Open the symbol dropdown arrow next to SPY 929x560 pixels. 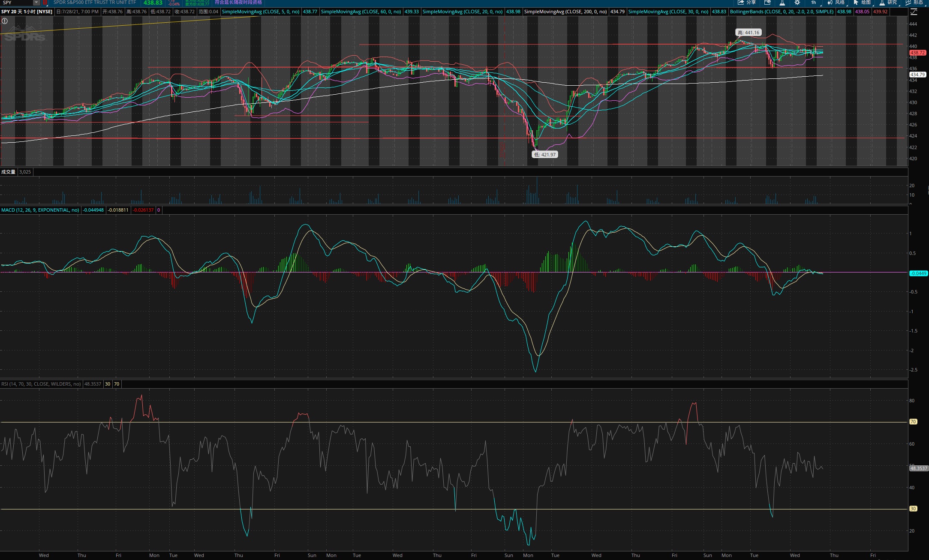[36, 3]
